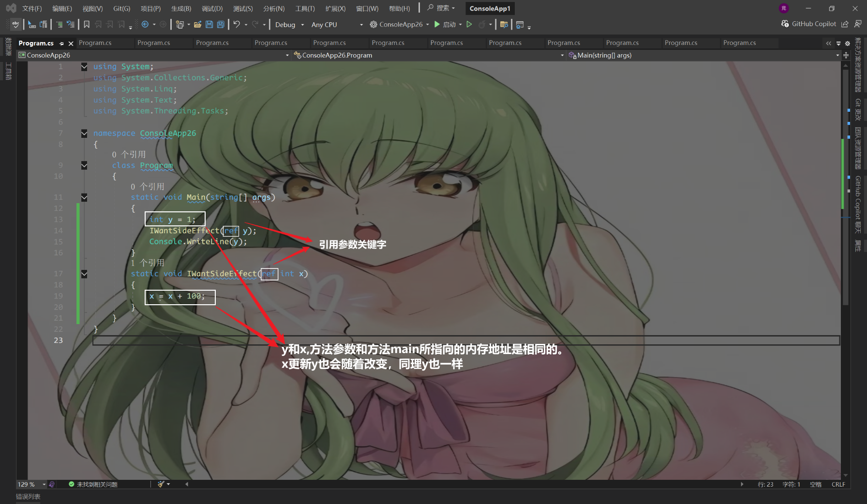867x504 pixels.
Task: Collapse the IWantSideEffect method block
Action: (x=84, y=274)
